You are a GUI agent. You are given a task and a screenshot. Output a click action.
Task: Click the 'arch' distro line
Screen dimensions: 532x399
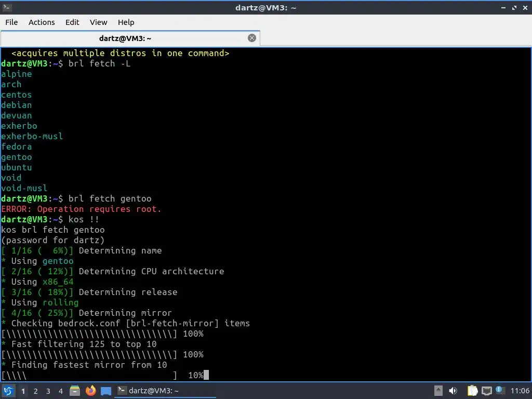tap(11, 85)
